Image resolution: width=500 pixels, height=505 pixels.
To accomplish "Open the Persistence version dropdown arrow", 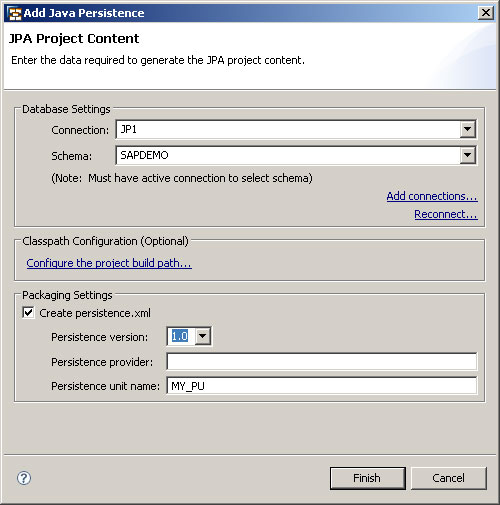I will coord(203,336).
